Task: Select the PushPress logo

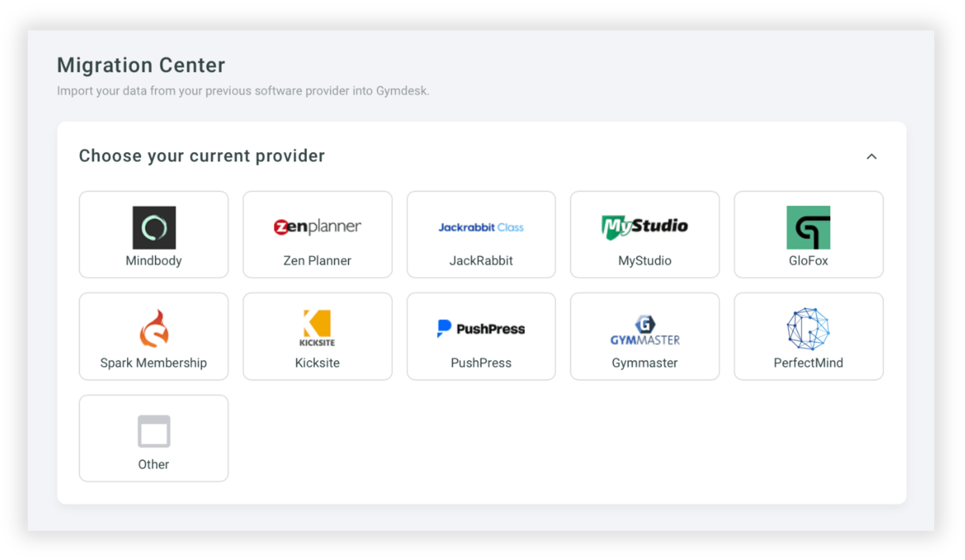Action: [x=480, y=328]
